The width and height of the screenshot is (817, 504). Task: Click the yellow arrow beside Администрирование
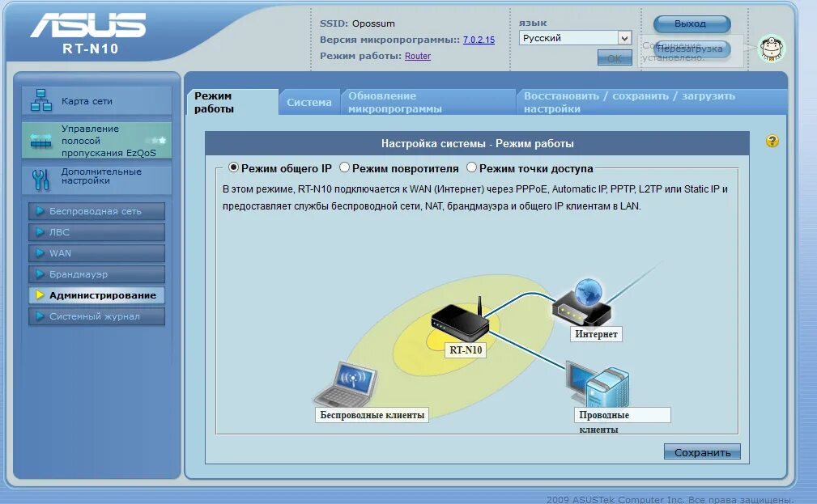tap(40, 295)
